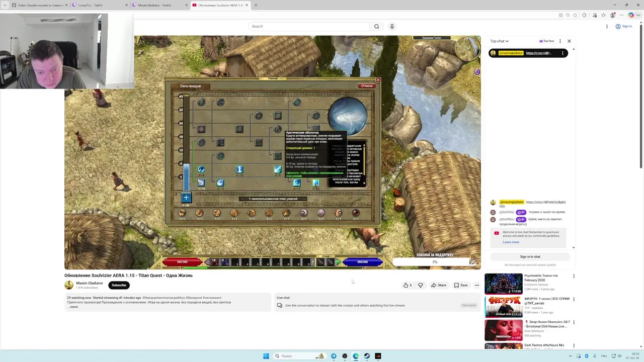The height and width of the screenshot is (362, 644).
Task: Subscribe to Maxim Gladiator channel
Action: 119,285
